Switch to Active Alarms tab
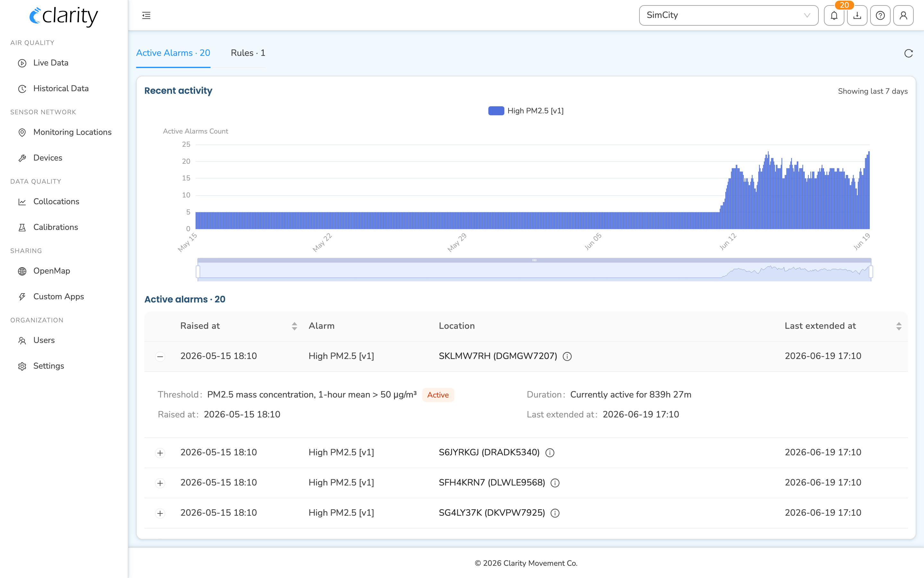924x578 pixels. 173,53
